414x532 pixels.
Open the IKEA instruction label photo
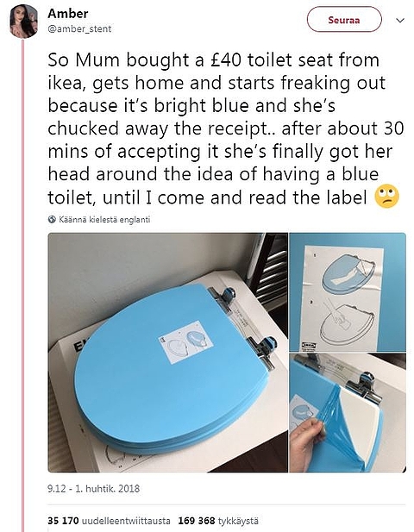point(348,291)
